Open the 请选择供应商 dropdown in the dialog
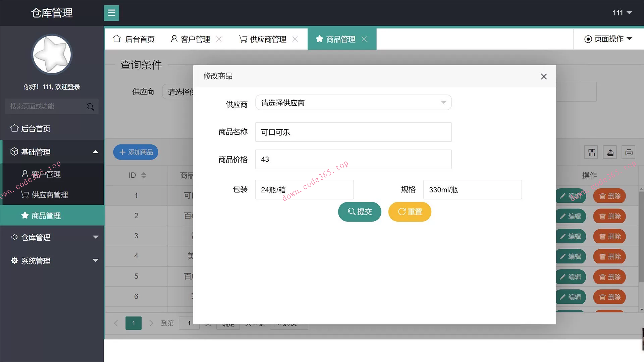The height and width of the screenshot is (362, 644). click(x=353, y=103)
